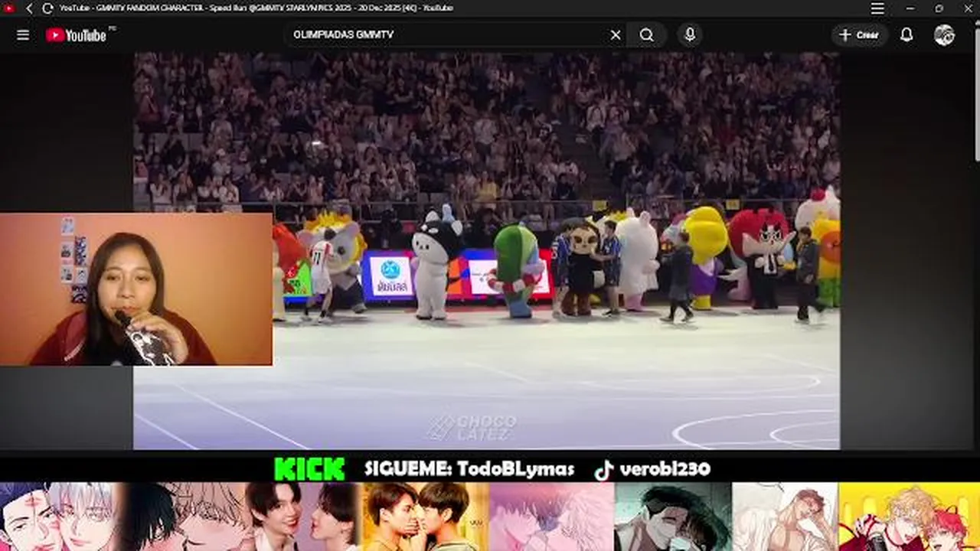Open the Crear menu
The height and width of the screenshot is (551, 980).
point(859,35)
